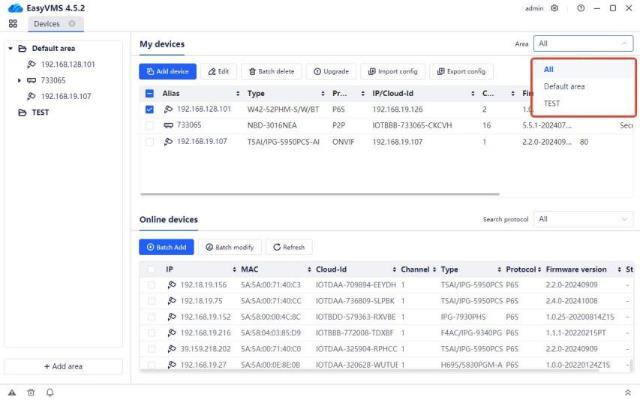Click the trash icon in bottom status bar
Viewport: 640px width, 400px height.
point(31,392)
